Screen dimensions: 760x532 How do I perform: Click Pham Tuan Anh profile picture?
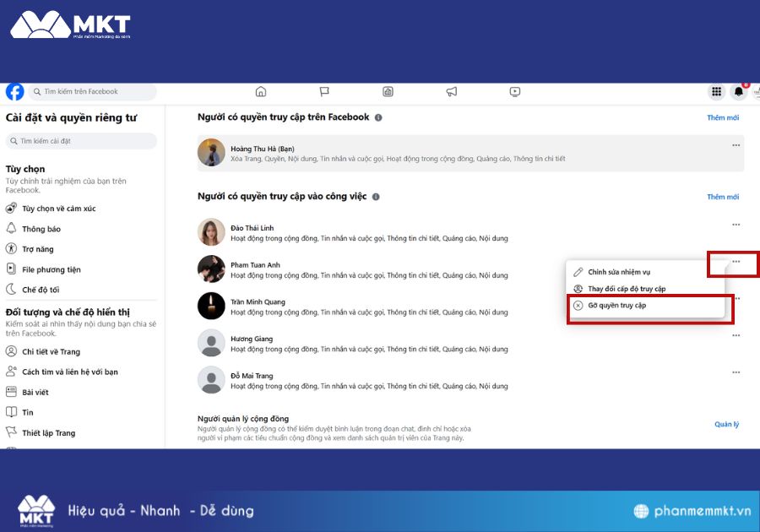point(211,269)
